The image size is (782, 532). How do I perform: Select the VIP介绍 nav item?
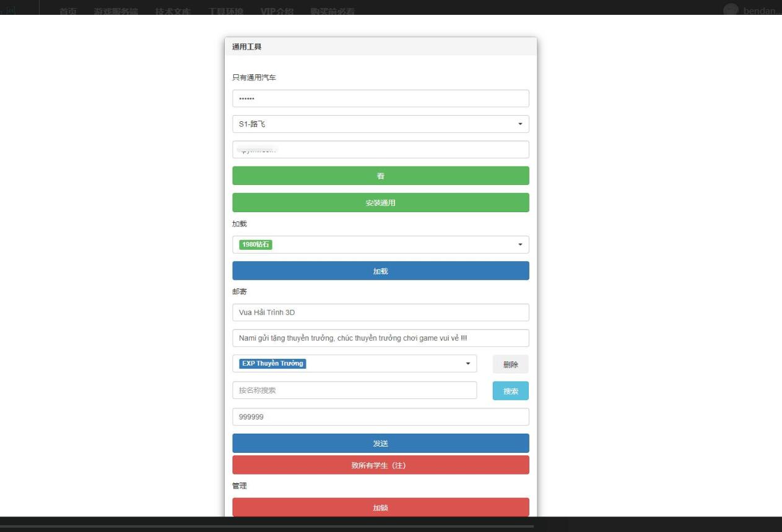click(277, 11)
